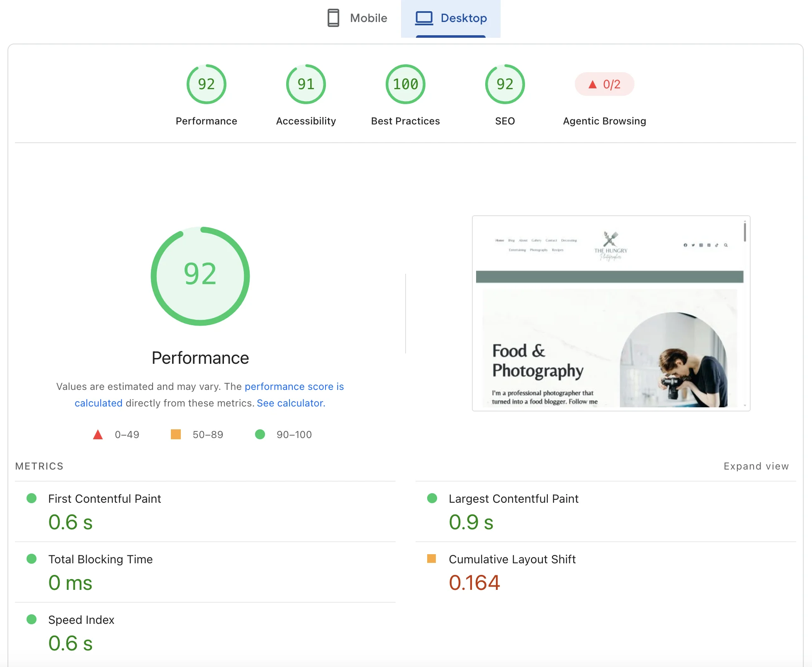Click the 0.164 layout shift value
The width and height of the screenshot is (812, 667).
[x=474, y=582]
